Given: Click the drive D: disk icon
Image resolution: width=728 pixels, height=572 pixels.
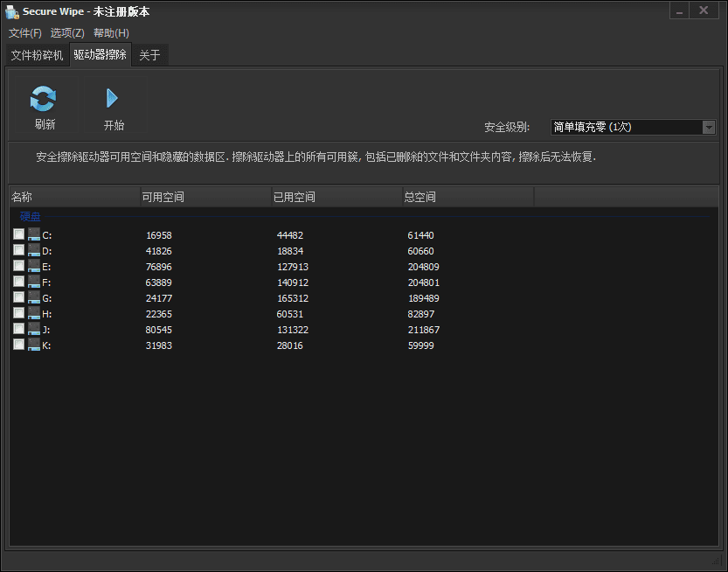Looking at the screenshot, I should click(33, 250).
